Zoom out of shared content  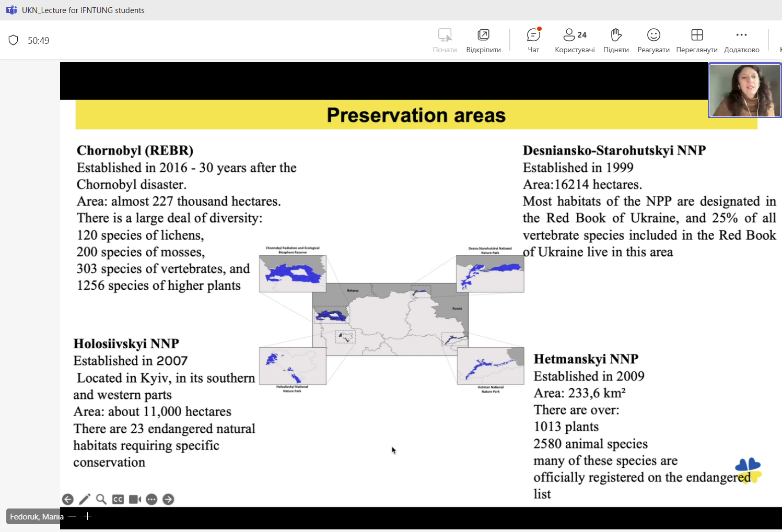tap(72, 516)
